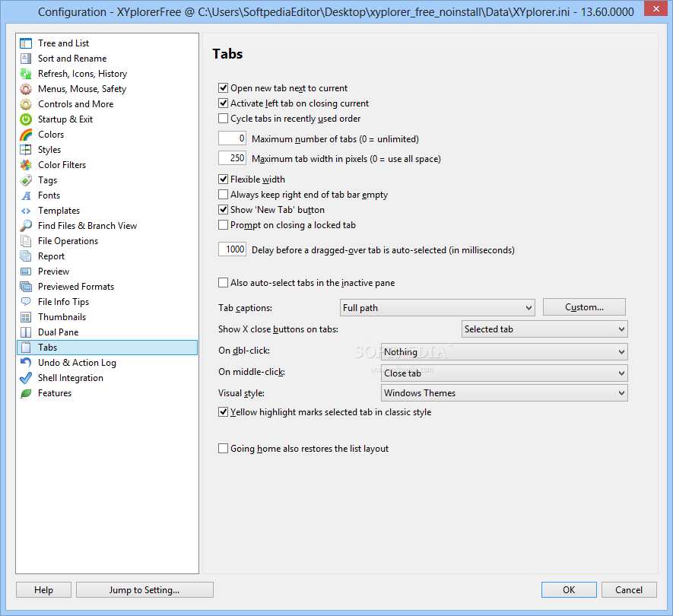Click the Maximum tab width input field
This screenshot has height=616, width=673.
point(232,158)
